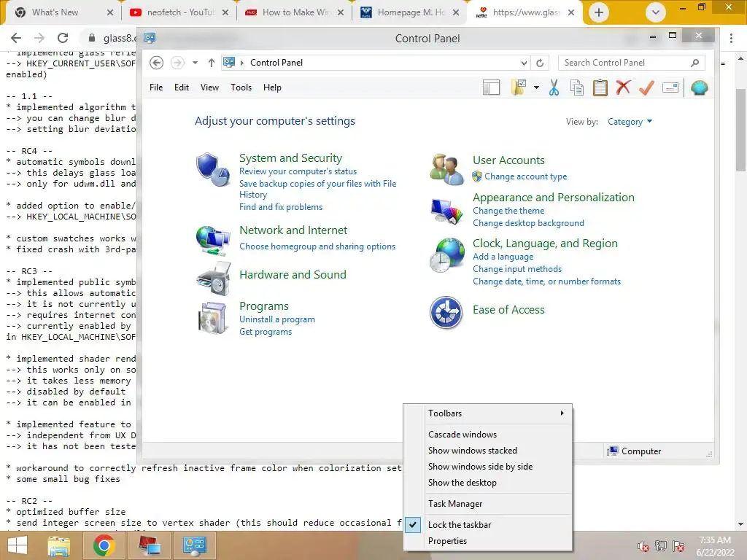Click the User Accounts people icon
The image size is (747, 560).
click(x=446, y=169)
